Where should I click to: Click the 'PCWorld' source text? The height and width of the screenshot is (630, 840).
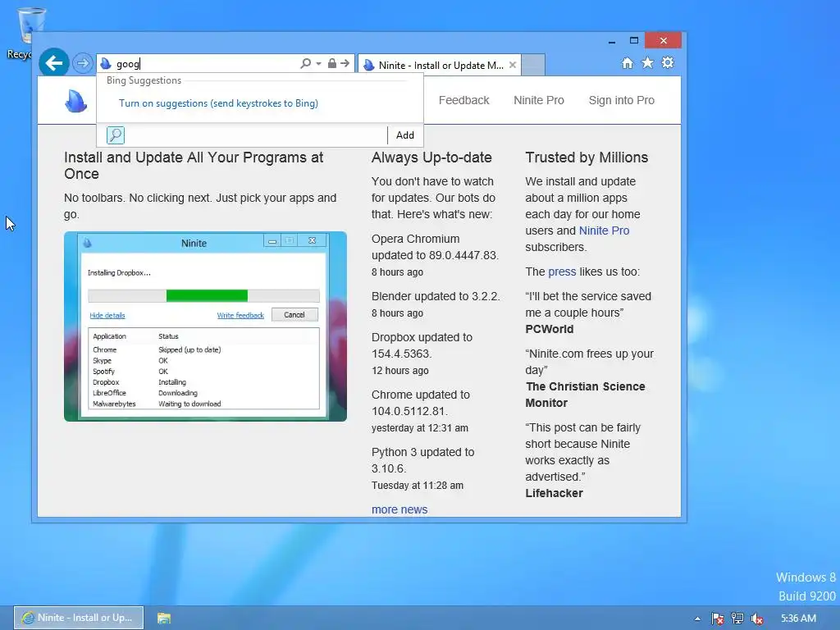[x=549, y=329]
